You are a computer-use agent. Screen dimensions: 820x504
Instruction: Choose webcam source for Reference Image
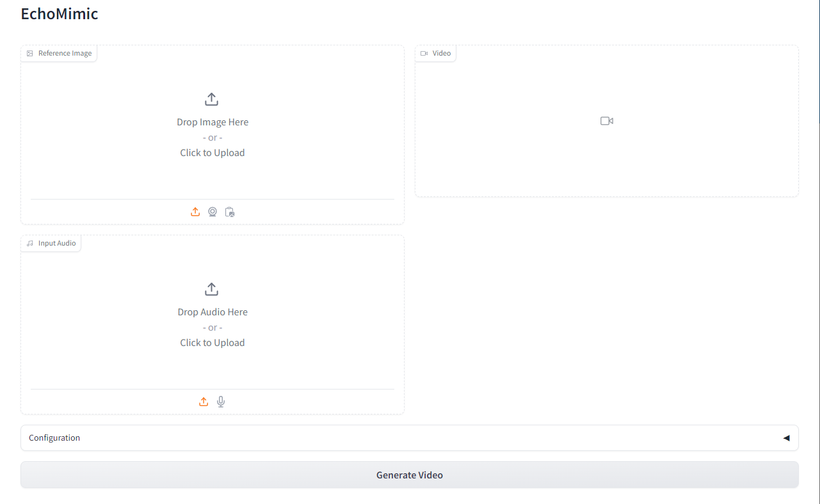pos(213,212)
